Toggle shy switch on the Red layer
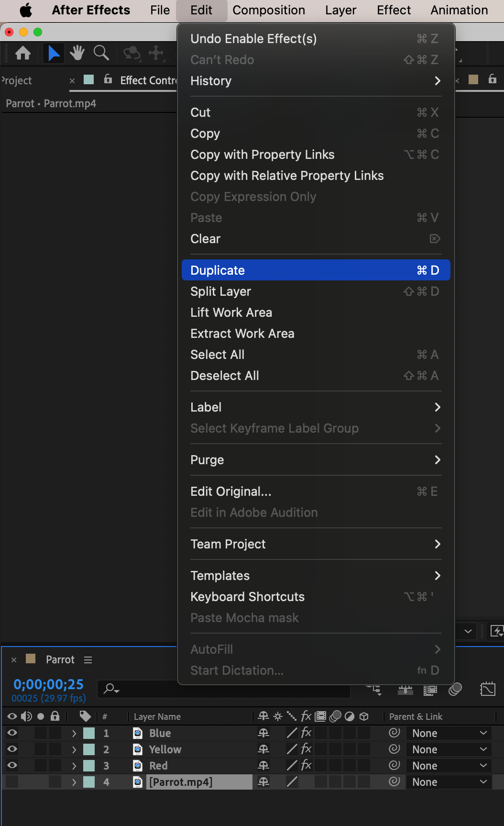The image size is (504, 826). pos(263,765)
